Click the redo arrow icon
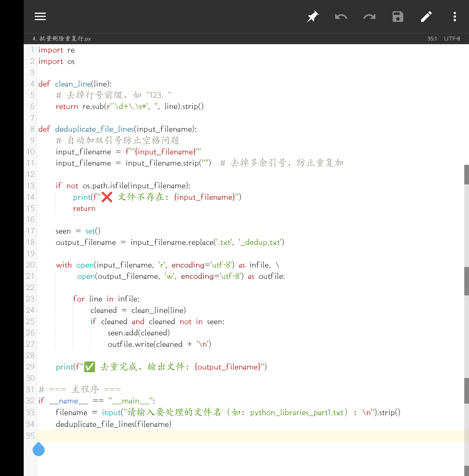 click(x=369, y=17)
